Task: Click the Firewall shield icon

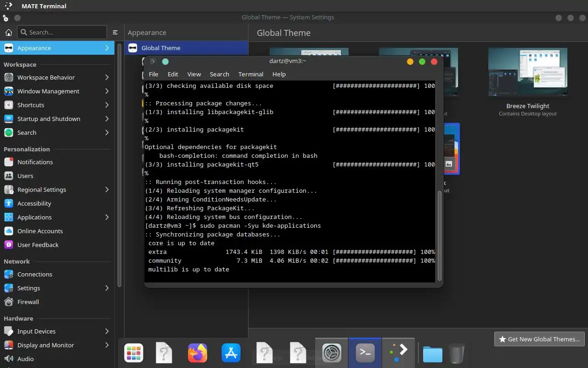Action: pos(9,302)
